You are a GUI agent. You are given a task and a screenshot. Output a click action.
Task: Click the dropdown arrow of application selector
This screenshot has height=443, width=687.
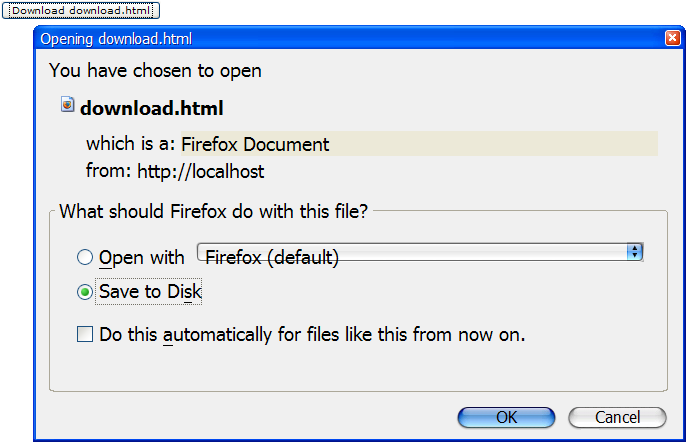pyautogui.click(x=634, y=252)
